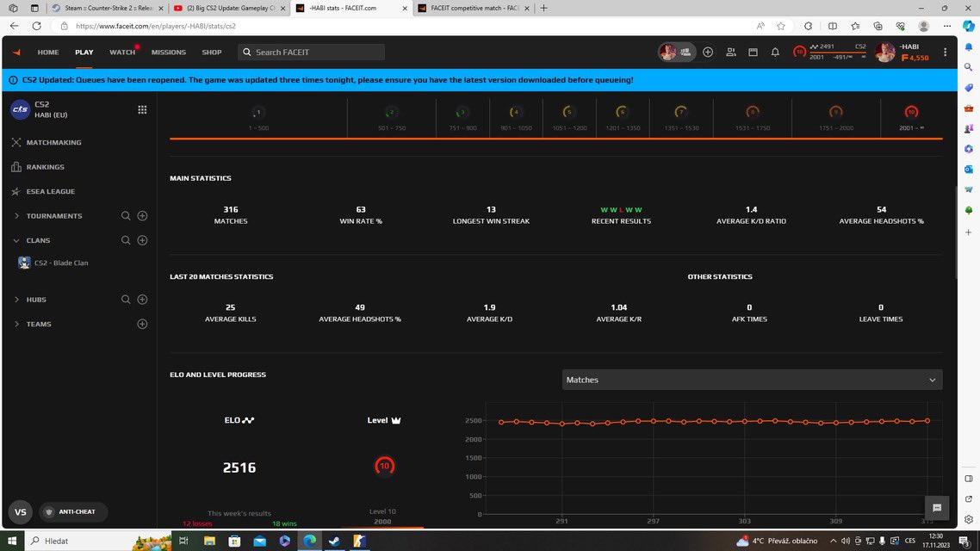Click the large red Level 10 icon below Level
980x551 pixels.
pyautogui.click(x=384, y=466)
